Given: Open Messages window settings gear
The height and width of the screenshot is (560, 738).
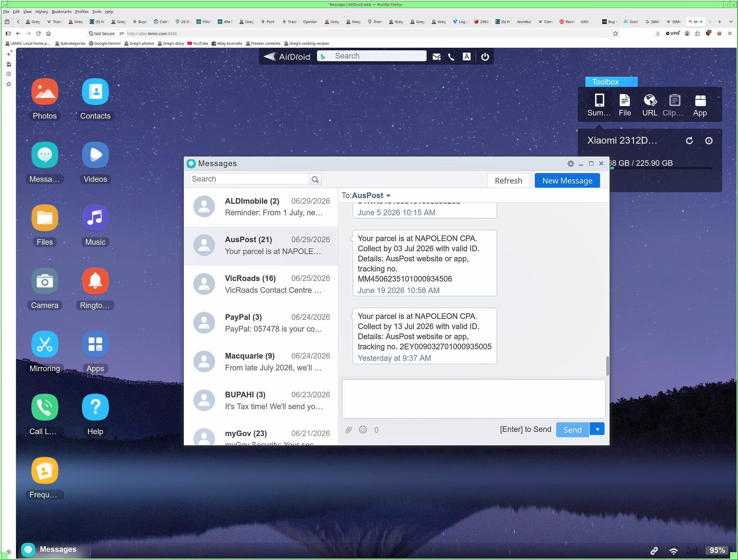Looking at the screenshot, I should pos(571,164).
